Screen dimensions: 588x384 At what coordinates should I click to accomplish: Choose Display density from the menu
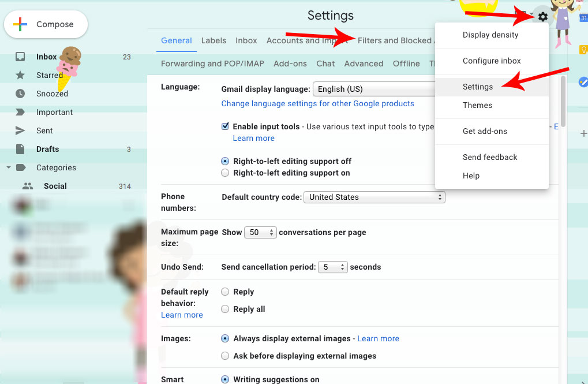[492, 35]
